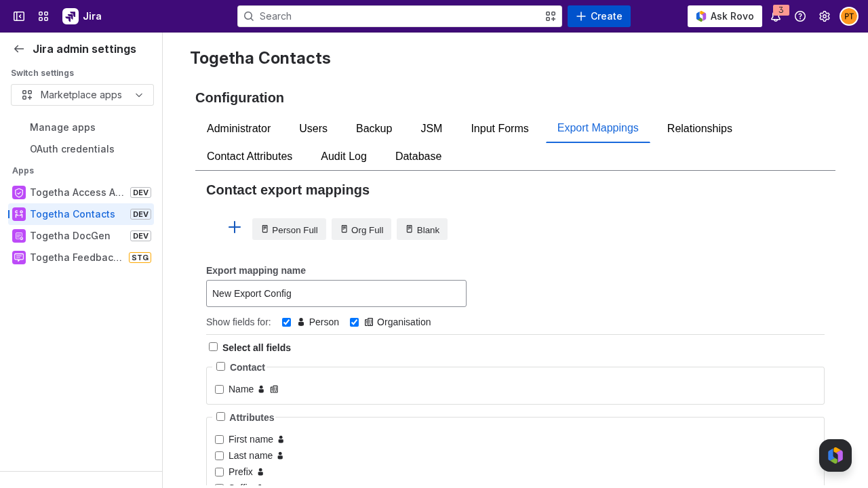Toggle the Organisation show-fields checkbox
Image resolution: width=868 pixels, height=488 pixels.
point(354,322)
